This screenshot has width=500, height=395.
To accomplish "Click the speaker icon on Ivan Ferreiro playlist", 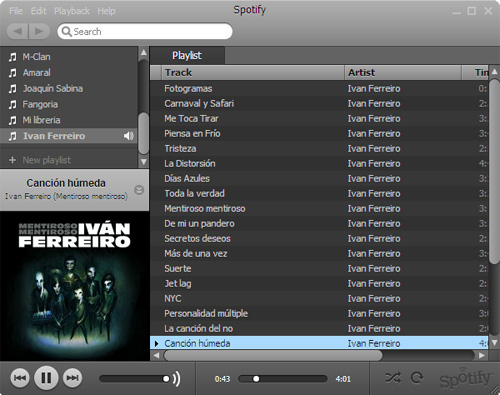I will (x=129, y=136).
